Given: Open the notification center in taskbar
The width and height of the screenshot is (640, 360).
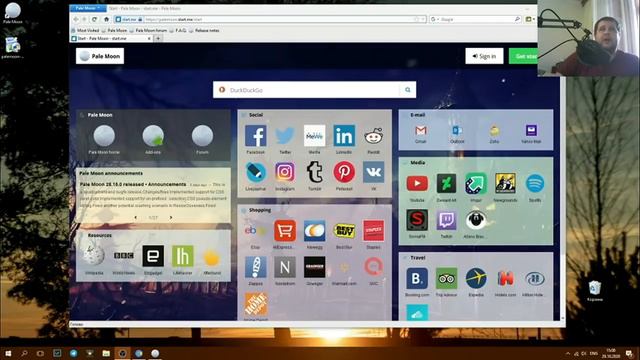Looking at the screenshot, I should coord(629,353).
